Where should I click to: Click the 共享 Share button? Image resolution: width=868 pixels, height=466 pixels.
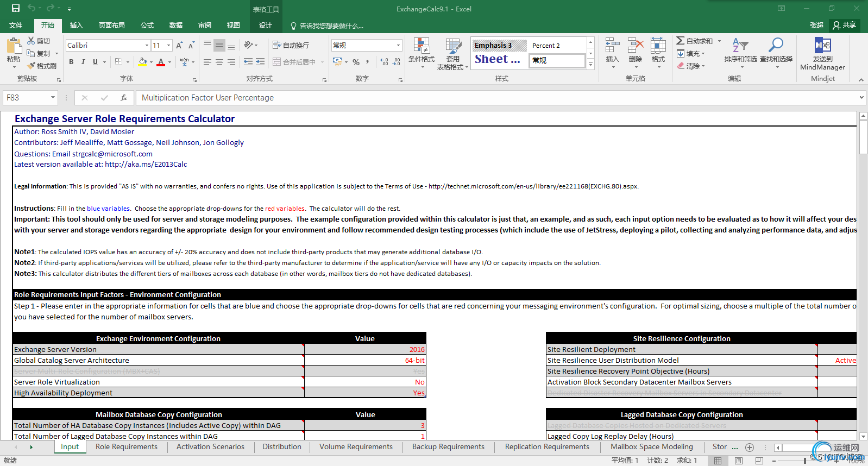coord(845,25)
